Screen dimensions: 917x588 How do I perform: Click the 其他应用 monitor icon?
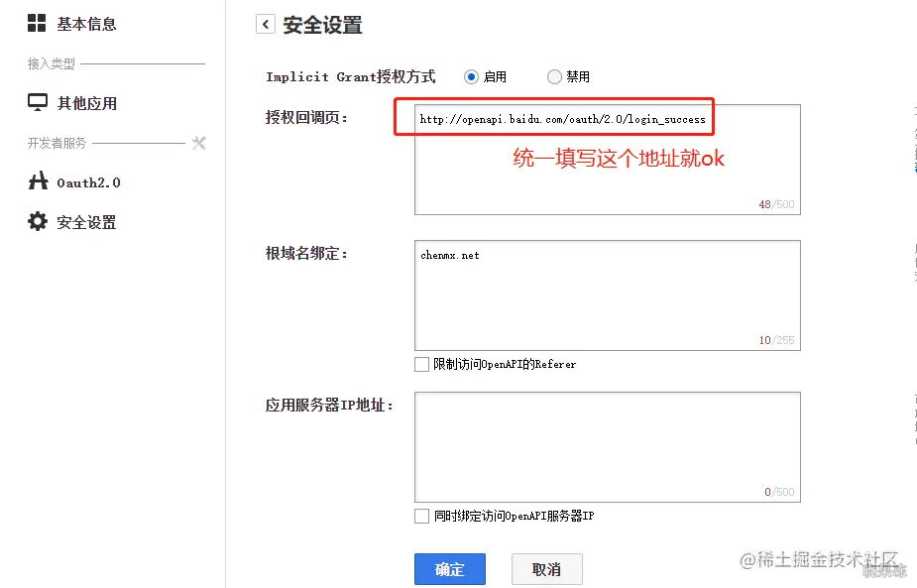38,102
